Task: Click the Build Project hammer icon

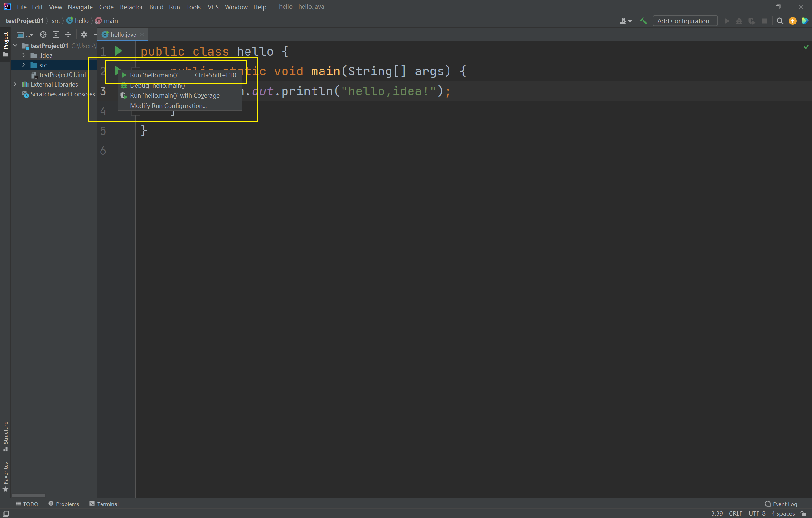Action: coord(643,21)
